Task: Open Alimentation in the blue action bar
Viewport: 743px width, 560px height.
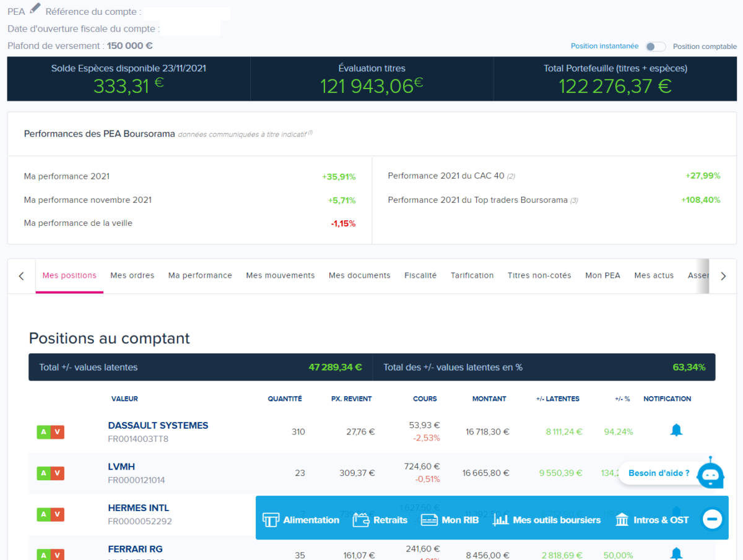Action: click(x=301, y=520)
